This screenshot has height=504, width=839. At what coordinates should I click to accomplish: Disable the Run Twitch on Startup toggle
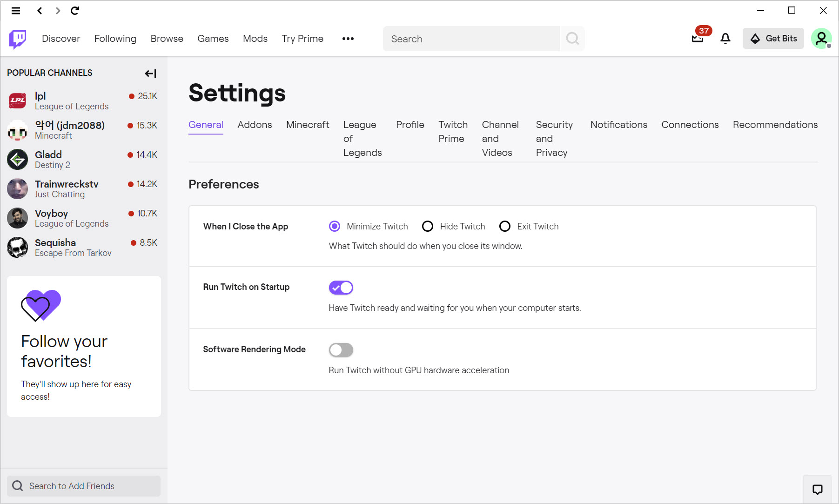tap(341, 288)
